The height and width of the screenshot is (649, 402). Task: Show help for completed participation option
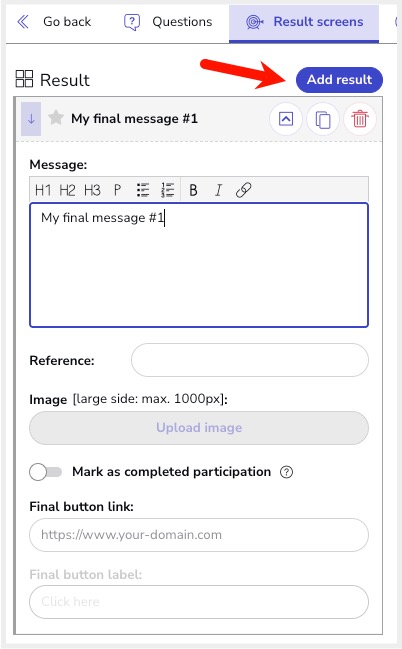pyautogui.click(x=286, y=472)
